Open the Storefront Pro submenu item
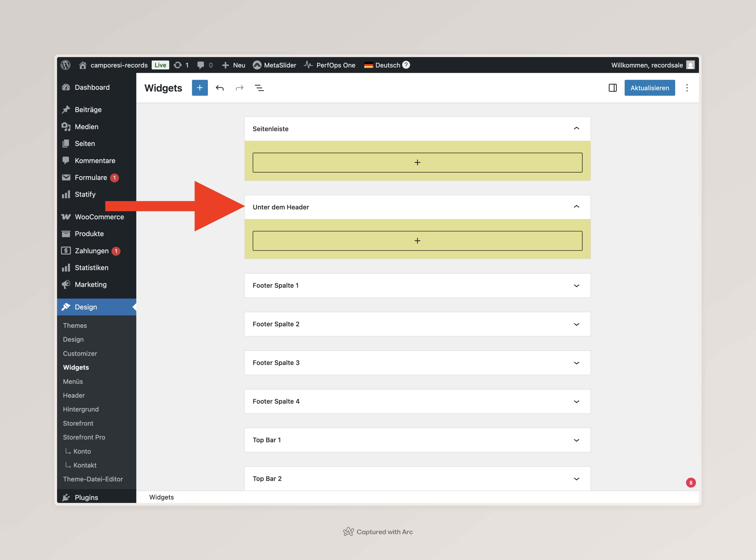 tap(84, 437)
